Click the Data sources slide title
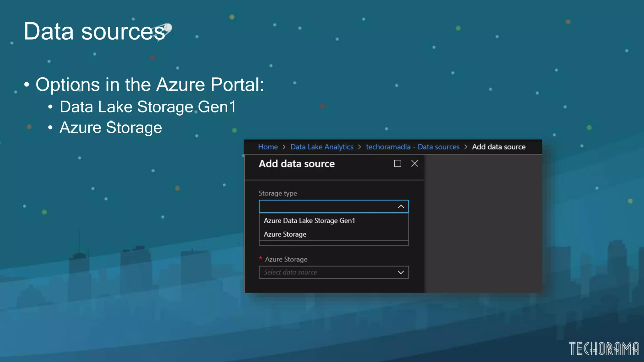 tap(94, 31)
